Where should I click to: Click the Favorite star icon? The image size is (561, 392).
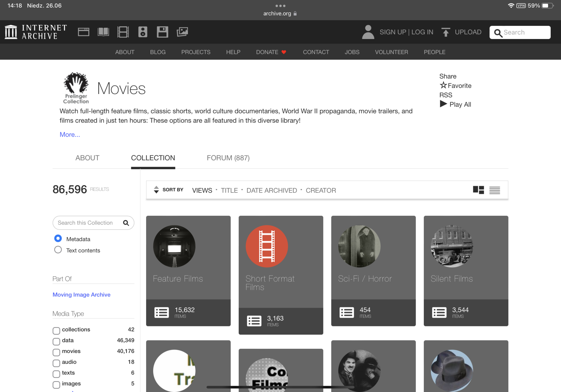click(443, 85)
